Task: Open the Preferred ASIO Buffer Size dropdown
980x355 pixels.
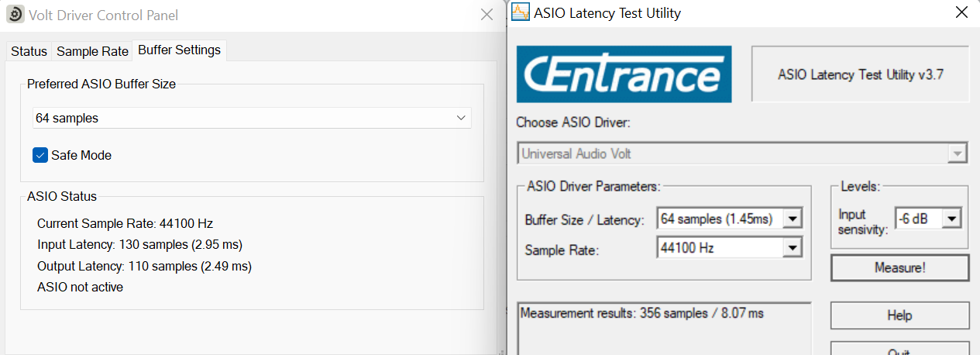Action: (x=252, y=118)
